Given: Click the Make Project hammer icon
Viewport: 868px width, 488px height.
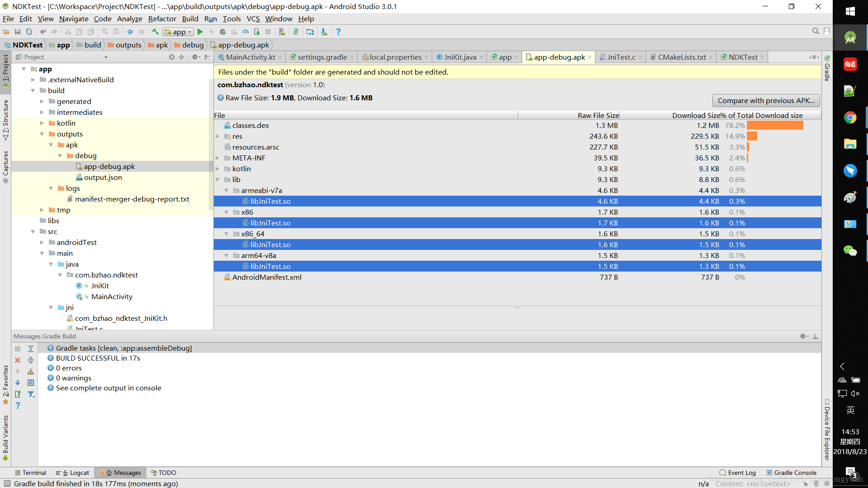Looking at the screenshot, I should (155, 32).
